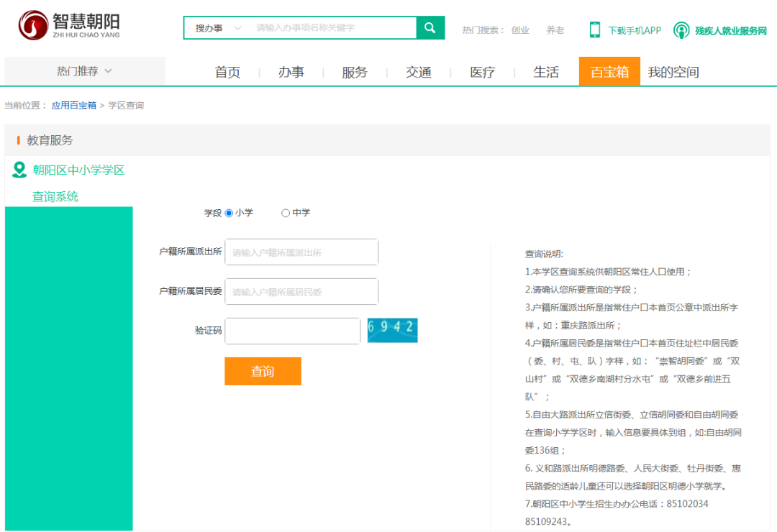Expand the 搜办事 search type dropdown
Viewport: 777px width, 532px height.
(x=218, y=28)
